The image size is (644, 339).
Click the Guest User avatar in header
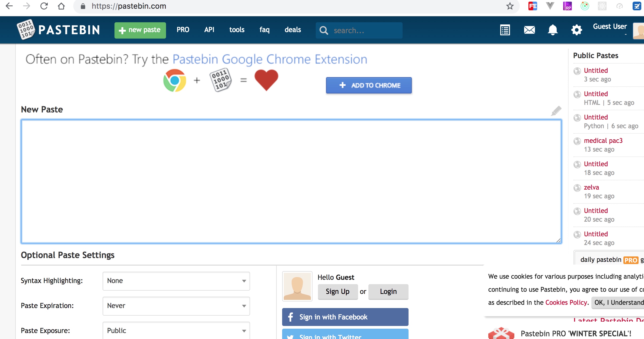[639, 30]
